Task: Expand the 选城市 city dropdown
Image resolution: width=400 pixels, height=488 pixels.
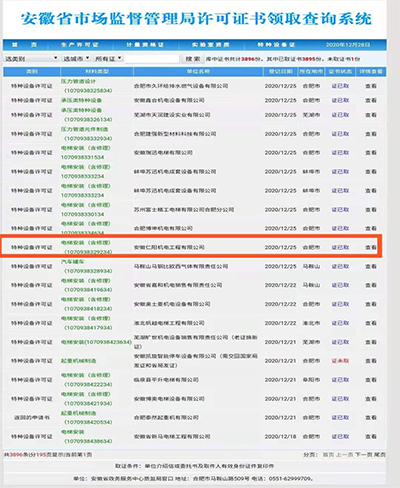Action: coord(76,58)
